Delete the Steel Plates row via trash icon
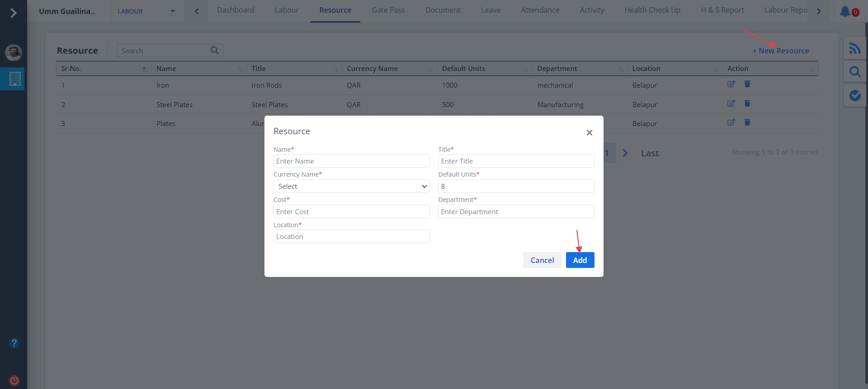The image size is (868, 389). pos(747,103)
